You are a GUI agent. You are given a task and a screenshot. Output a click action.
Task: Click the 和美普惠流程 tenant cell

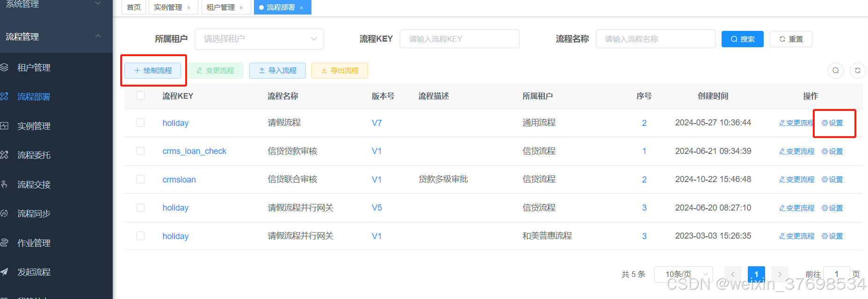(x=547, y=236)
